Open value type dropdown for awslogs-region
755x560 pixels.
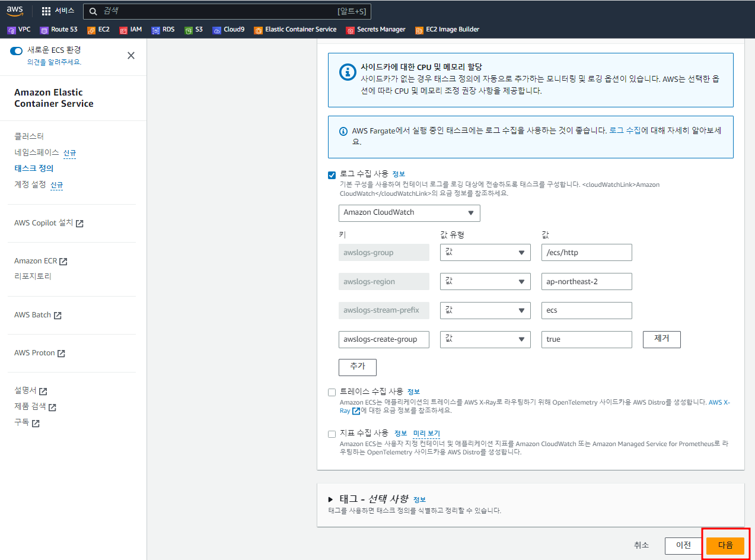point(485,282)
